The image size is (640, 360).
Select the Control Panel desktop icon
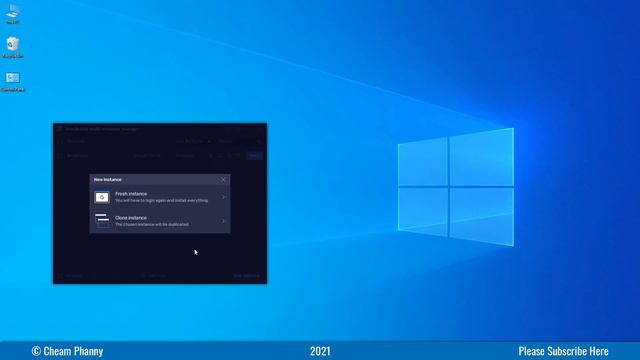point(13,81)
